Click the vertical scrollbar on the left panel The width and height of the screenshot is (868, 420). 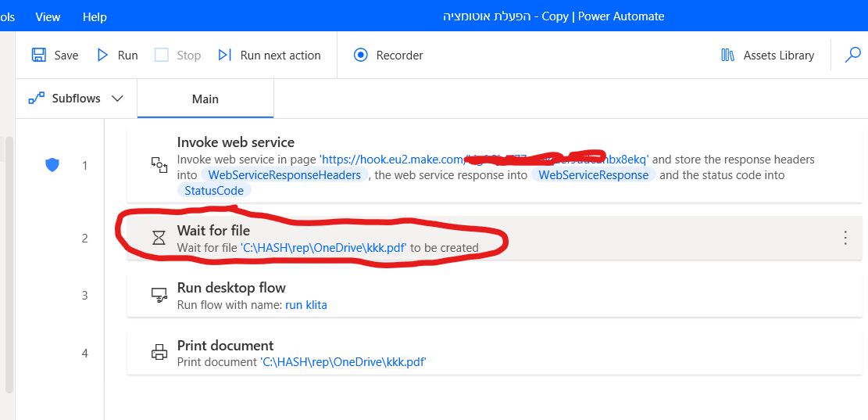9,266
